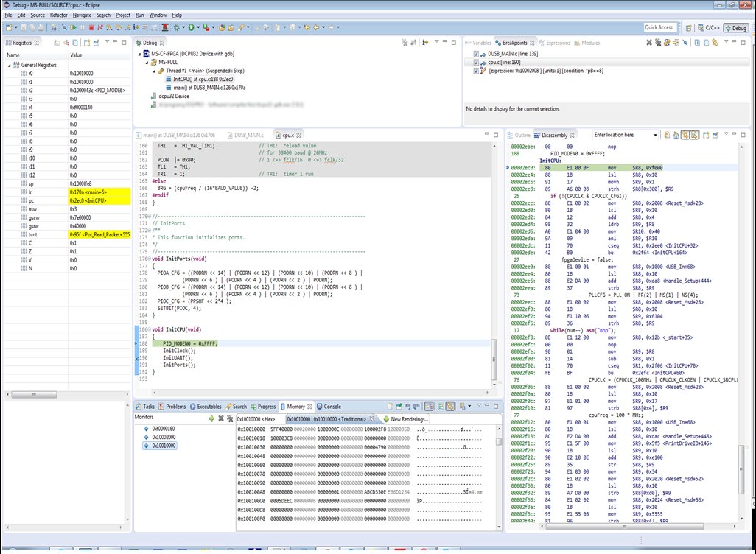Toggle the cpu.c line 190 breakpoint checkbox
The width and height of the screenshot is (756, 554).
click(476, 62)
